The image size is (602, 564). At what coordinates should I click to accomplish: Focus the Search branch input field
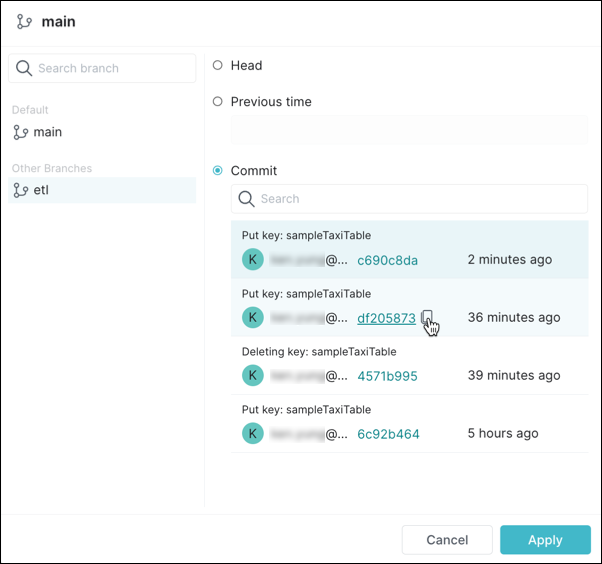(112, 68)
